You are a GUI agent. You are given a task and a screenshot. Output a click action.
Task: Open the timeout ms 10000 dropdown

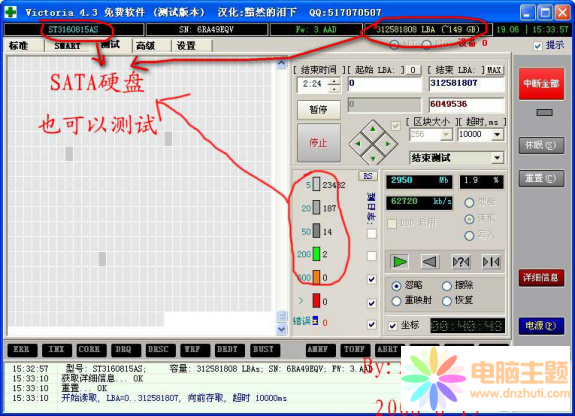tap(497, 135)
